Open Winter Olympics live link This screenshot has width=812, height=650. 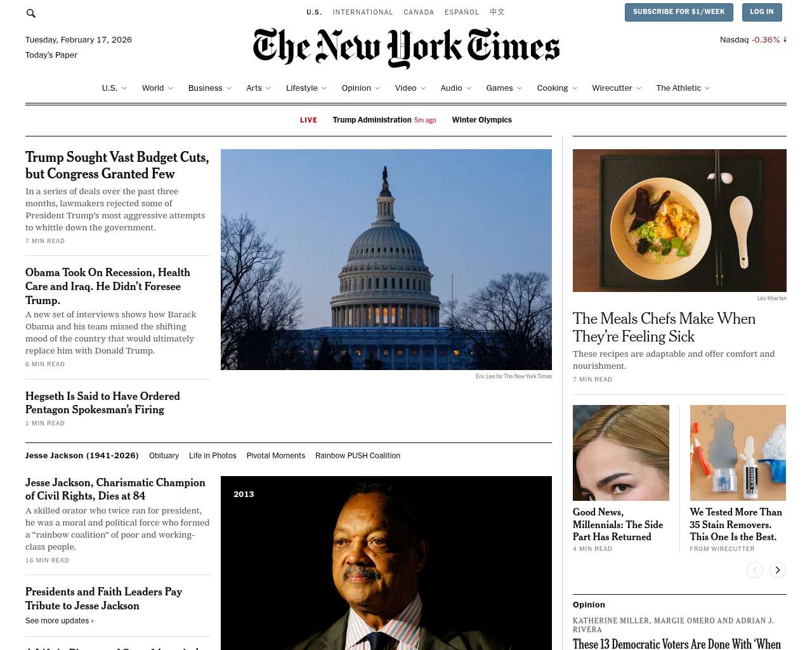(x=481, y=120)
